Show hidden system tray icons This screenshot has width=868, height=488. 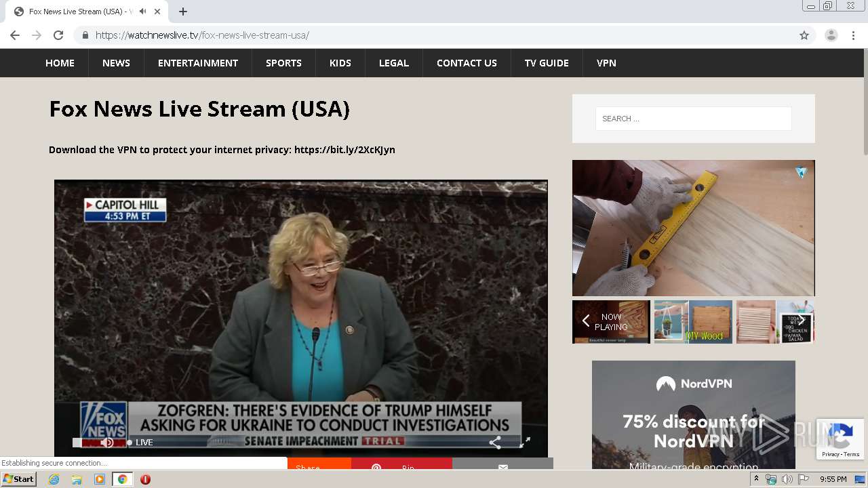756,479
